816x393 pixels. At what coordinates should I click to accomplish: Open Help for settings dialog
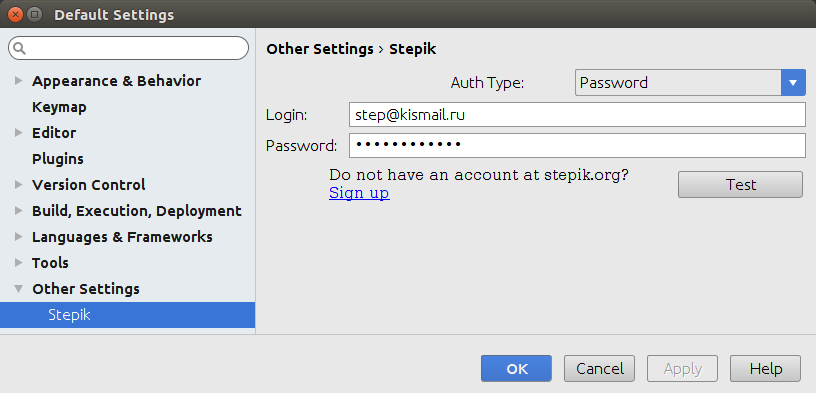766,369
